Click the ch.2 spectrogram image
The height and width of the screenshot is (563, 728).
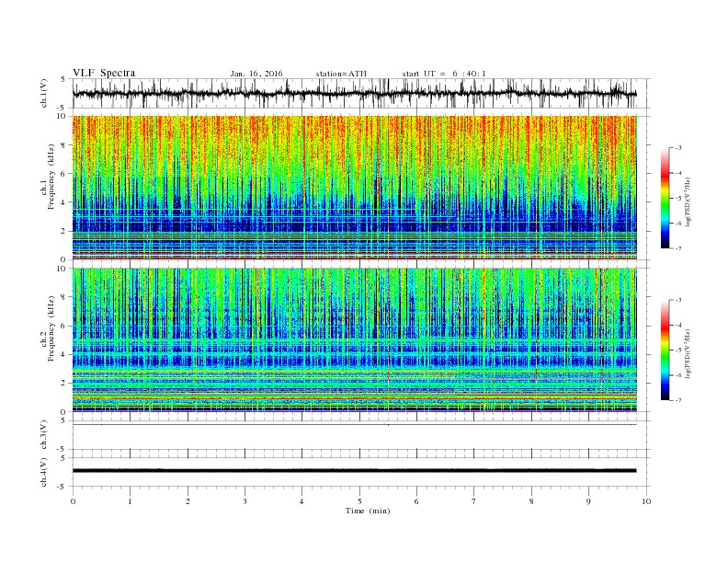click(355, 340)
